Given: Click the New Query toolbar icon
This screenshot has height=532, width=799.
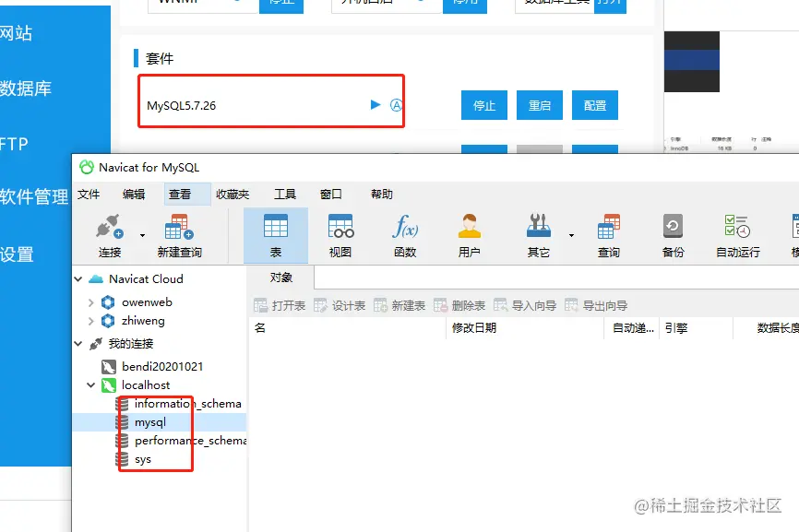Looking at the screenshot, I should point(179,227).
